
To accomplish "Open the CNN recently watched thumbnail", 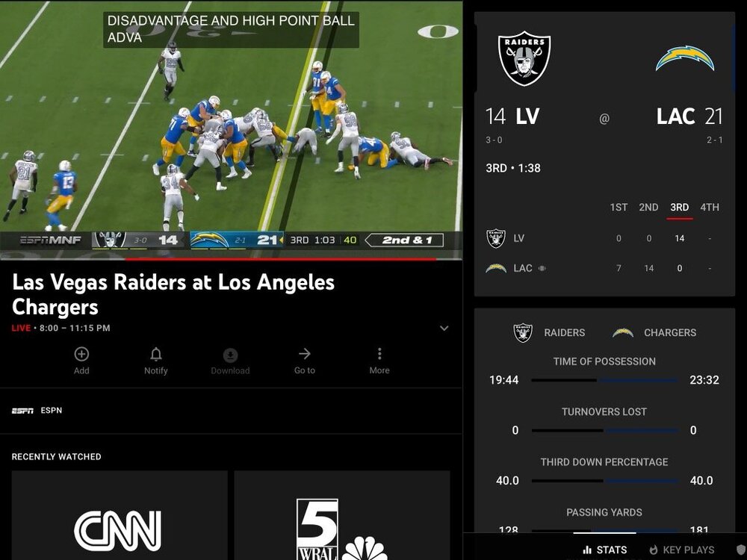I will (x=117, y=523).
